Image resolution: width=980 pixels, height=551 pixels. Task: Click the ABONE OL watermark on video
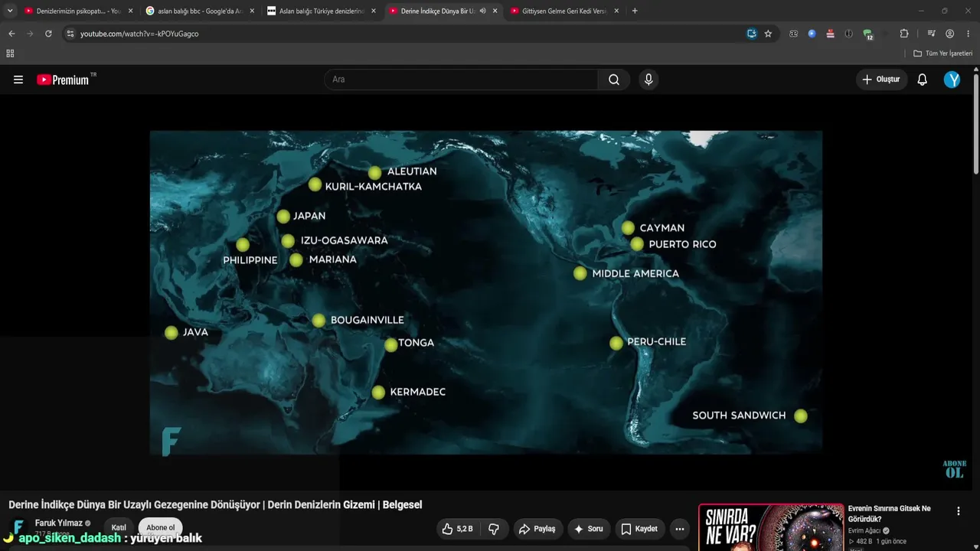tap(955, 469)
